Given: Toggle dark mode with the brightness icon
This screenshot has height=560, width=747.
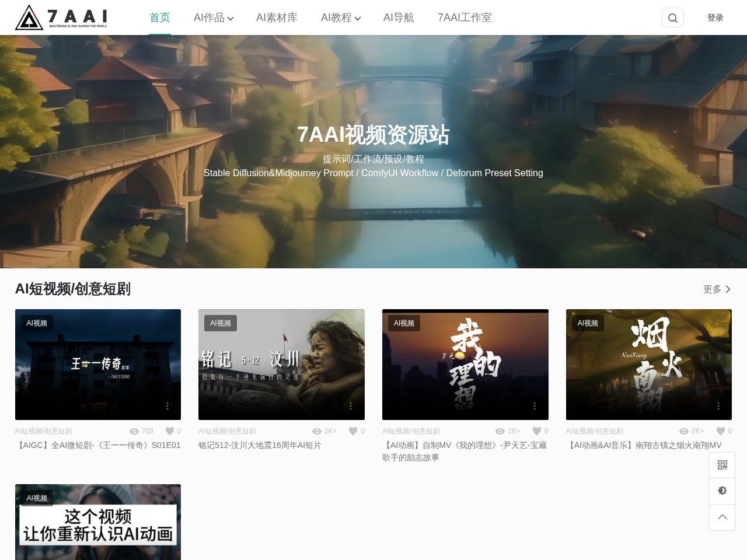Looking at the screenshot, I should (x=722, y=491).
